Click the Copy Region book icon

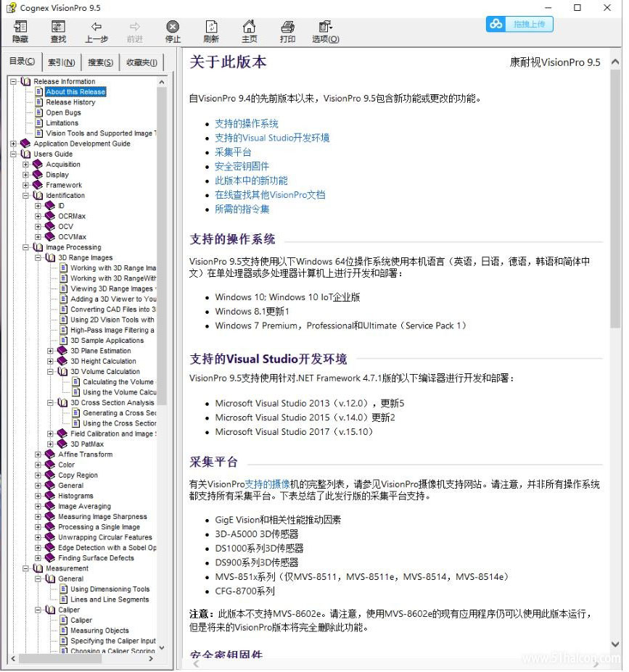click(x=50, y=475)
